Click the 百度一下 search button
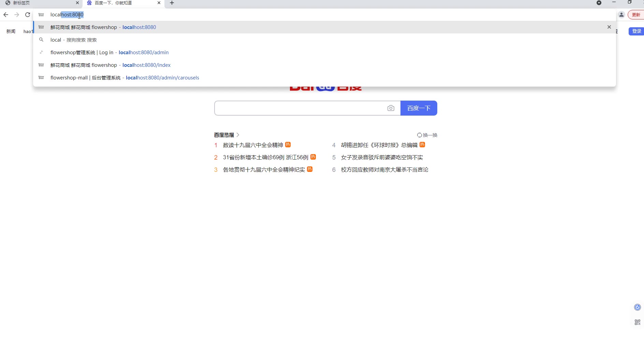 [x=419, y=108]
